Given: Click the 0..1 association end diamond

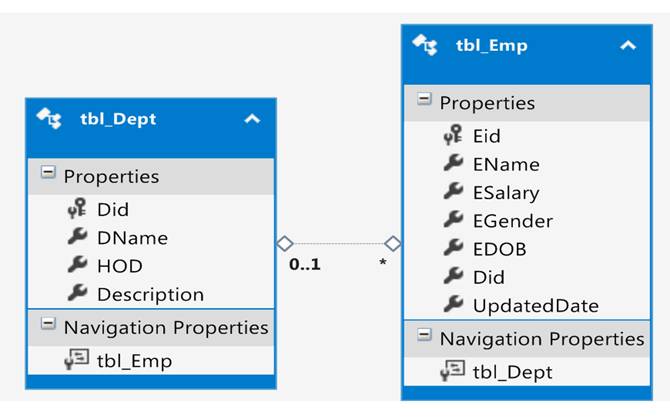Looking at the screenshot, I should (285, 244).
